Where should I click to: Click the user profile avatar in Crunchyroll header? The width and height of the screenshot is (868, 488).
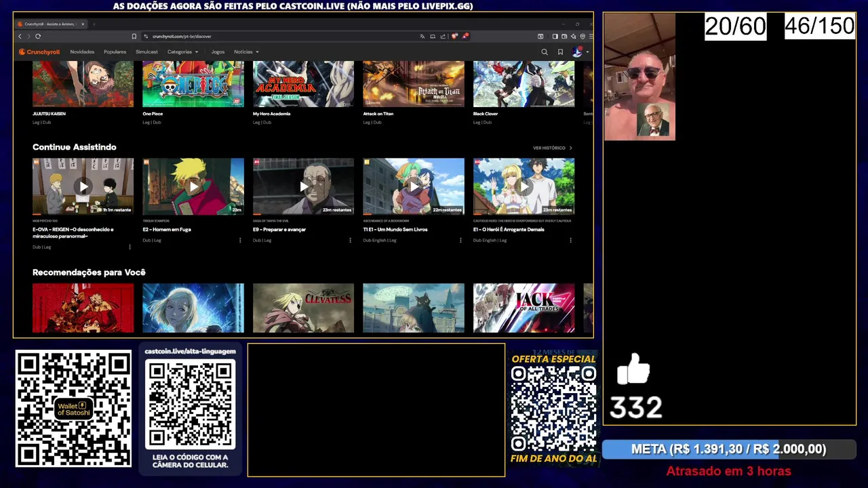click(577, 52)
